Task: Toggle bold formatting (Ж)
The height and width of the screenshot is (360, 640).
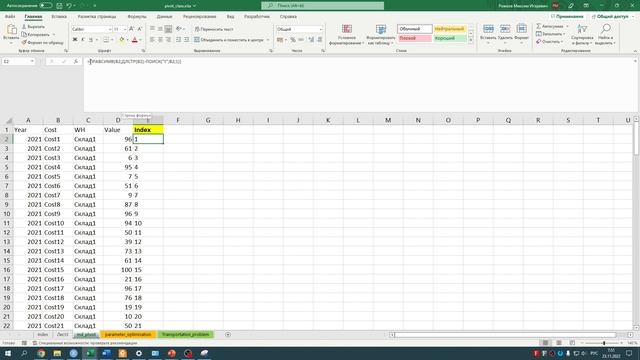Action: point(75,40)
